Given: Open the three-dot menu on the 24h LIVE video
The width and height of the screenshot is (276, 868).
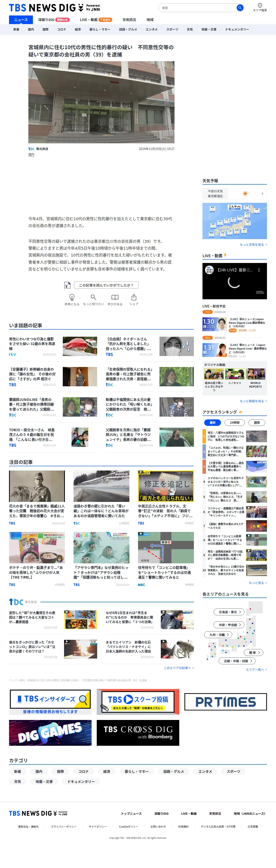Looking at the screenshot, I should click(x=259, y=270).
